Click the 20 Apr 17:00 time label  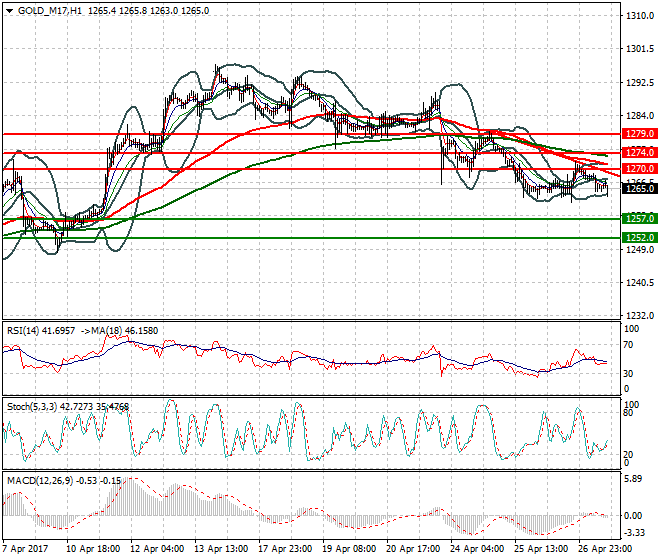[413, 549]
